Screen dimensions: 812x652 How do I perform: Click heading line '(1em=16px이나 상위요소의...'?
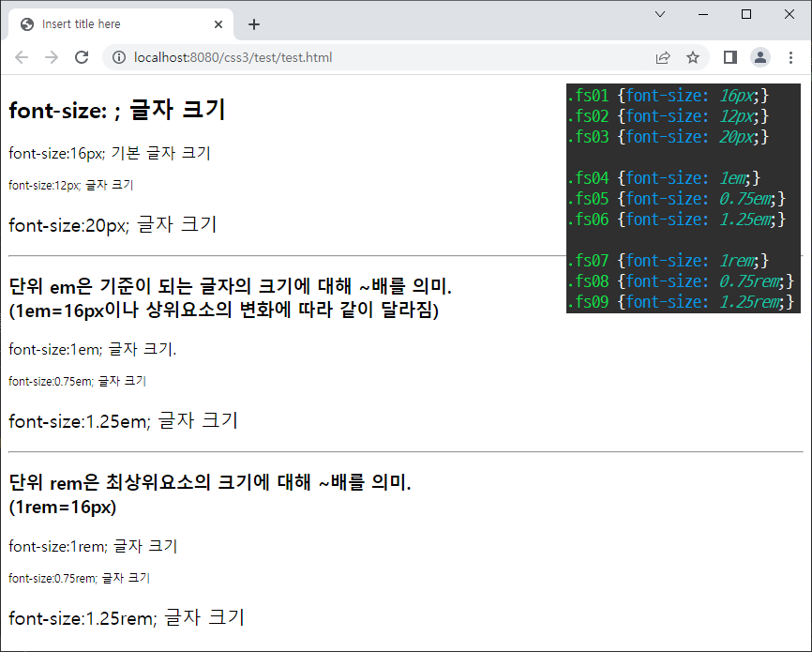tap(224, 310)
